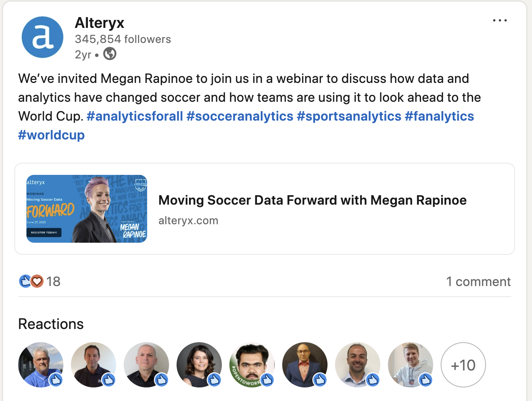Open the #sportsanalytics hashtag
Viewport: 532px width, 401px height.
349,116
